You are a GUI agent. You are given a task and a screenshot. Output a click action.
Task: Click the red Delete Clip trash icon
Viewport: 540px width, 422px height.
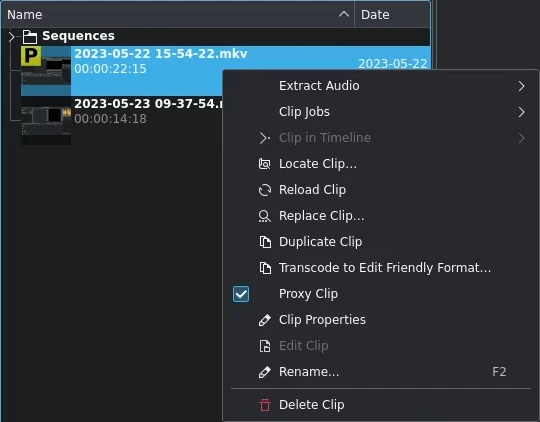264,405
